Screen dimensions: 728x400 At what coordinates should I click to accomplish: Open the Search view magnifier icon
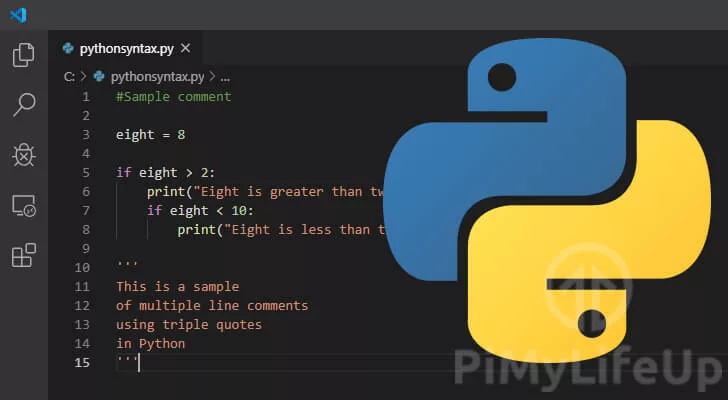pos(23,104)
